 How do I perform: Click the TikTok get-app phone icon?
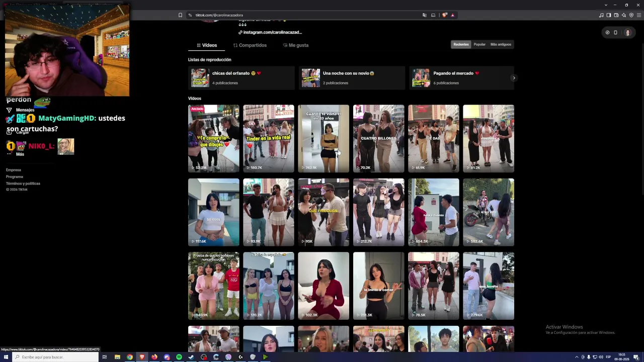click(615, 33)
